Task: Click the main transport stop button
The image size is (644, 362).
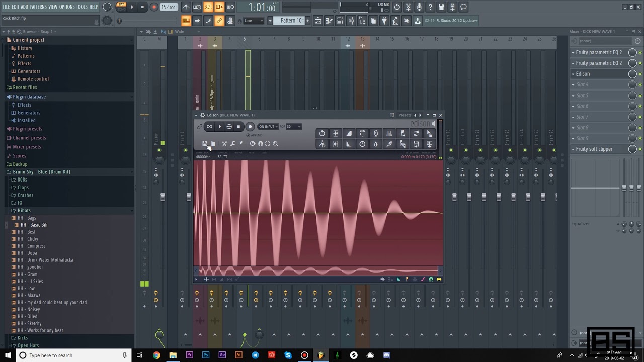Action: [143, 7]
